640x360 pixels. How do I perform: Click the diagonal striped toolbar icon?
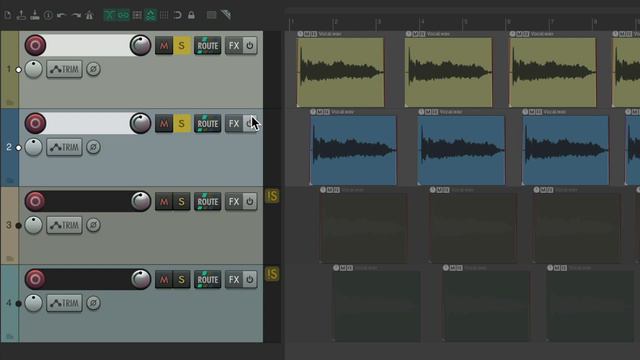226,16
